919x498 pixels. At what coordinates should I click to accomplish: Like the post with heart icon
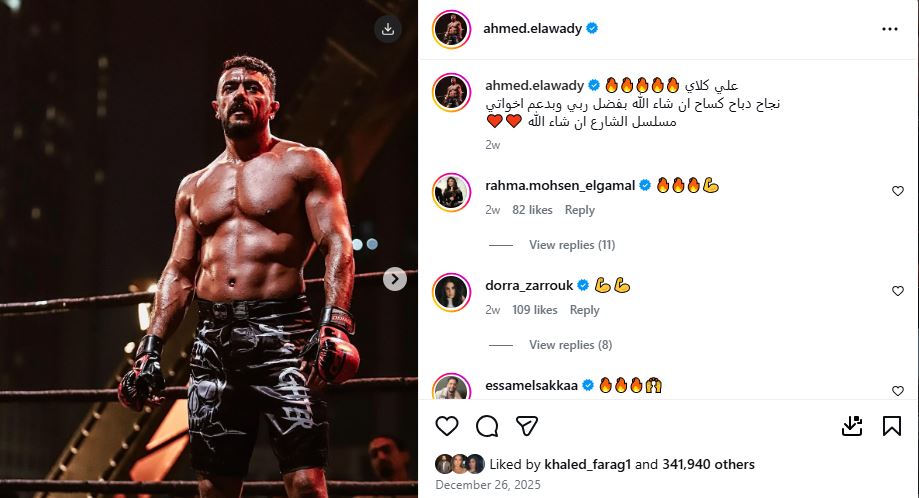447,426
